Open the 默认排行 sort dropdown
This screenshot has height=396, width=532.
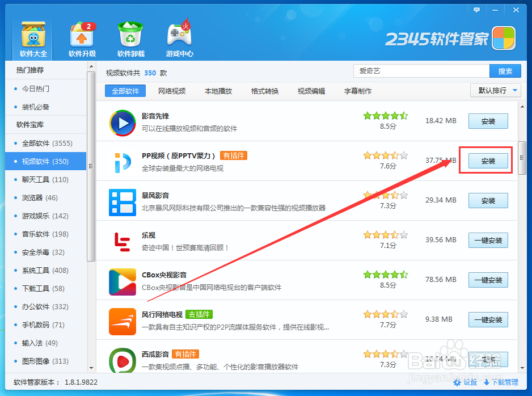coord(495,90)
